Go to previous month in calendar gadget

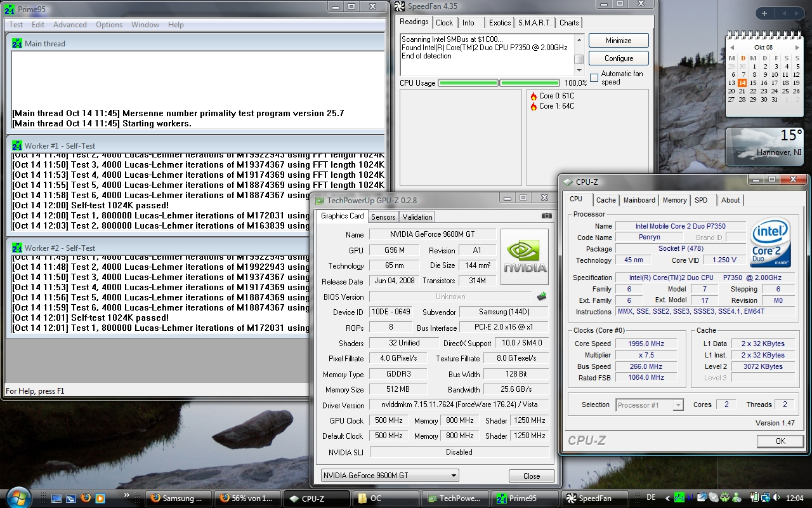[x=732, y=48]
